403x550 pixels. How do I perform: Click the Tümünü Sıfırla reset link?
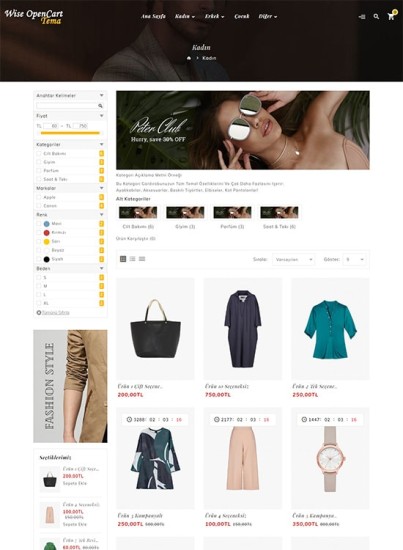pos(53,312)
